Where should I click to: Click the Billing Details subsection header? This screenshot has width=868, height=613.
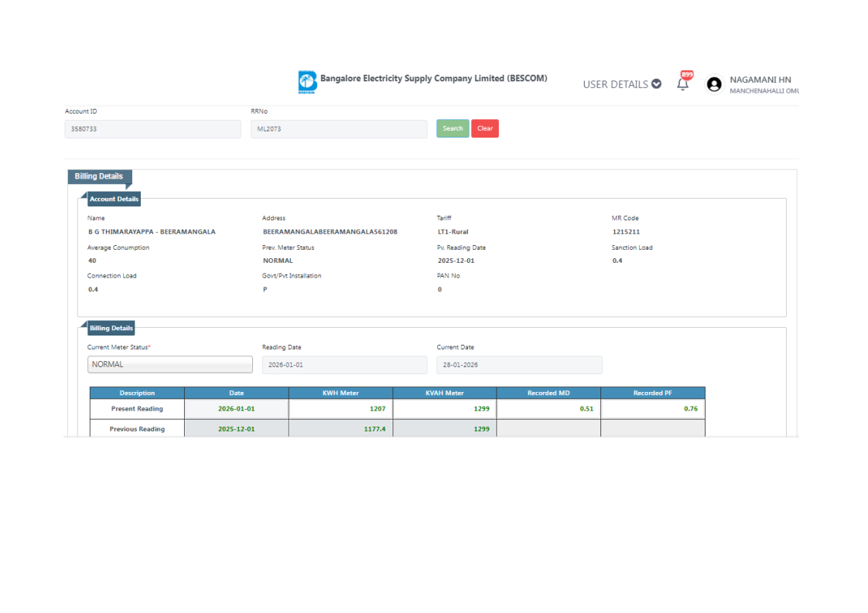(x=111, y=328)
